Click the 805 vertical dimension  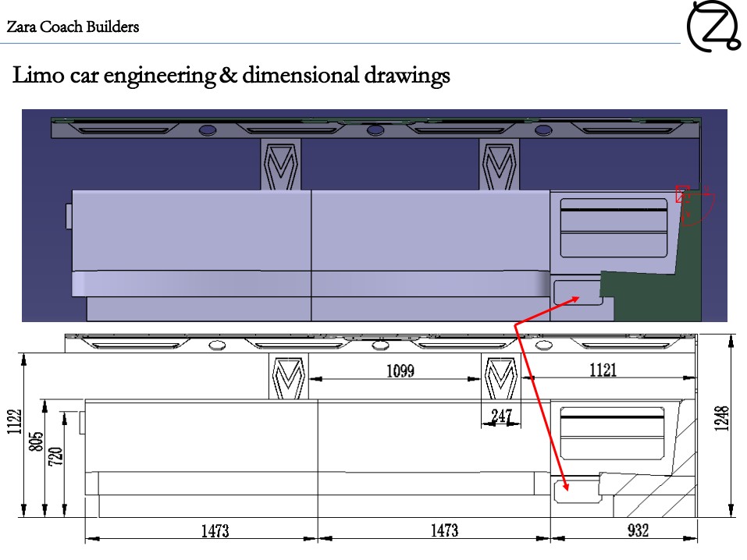36,441
